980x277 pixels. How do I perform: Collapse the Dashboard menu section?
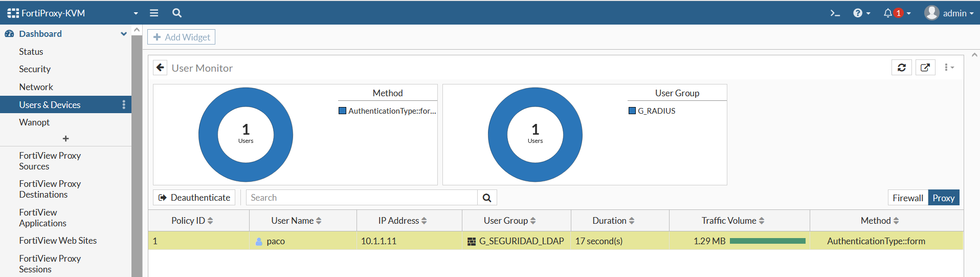[x=123, y=34]
